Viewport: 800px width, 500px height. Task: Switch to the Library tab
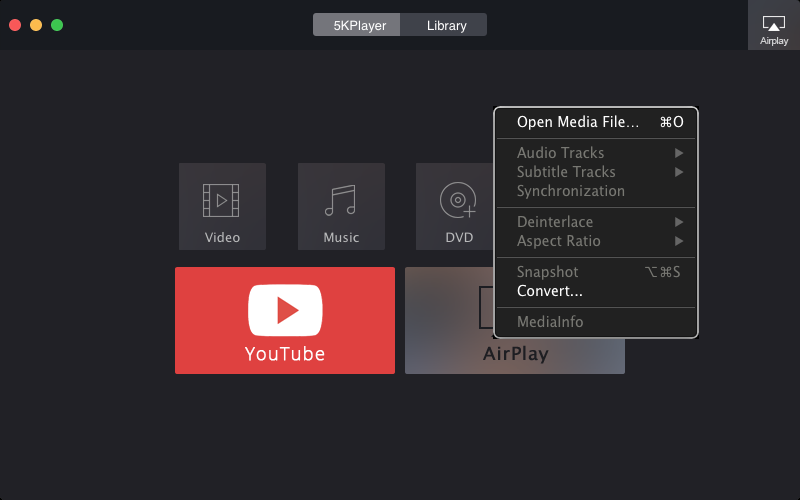[x=446, y=25]
